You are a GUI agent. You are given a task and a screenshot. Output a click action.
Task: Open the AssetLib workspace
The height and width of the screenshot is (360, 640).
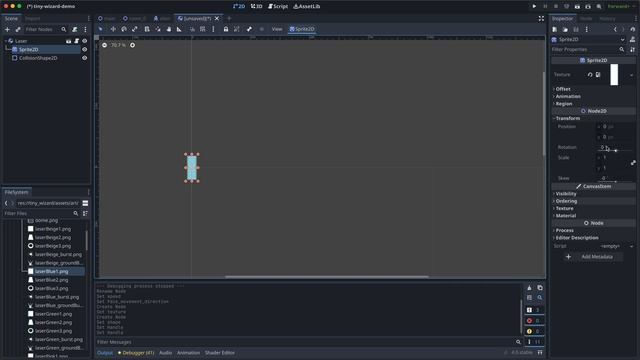tap(307, 6)
